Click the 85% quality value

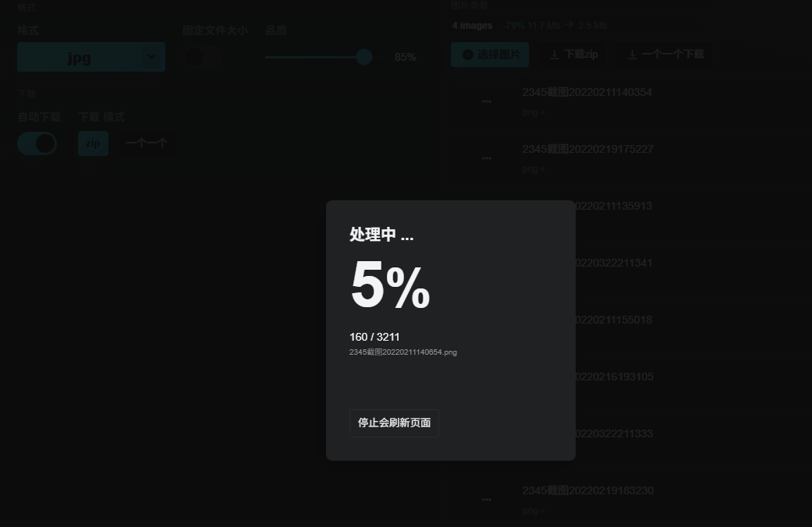[x=405, y=57]
